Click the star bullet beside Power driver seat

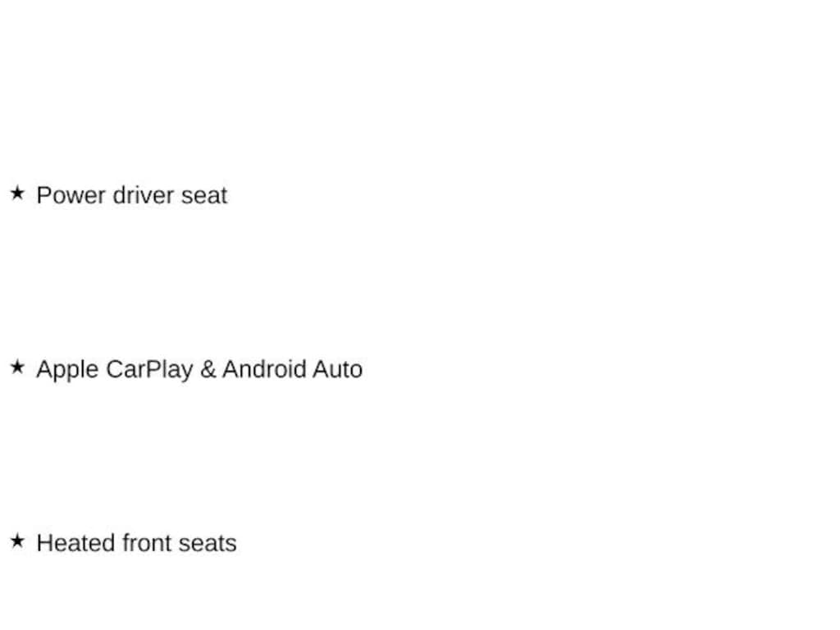point(17,194)
